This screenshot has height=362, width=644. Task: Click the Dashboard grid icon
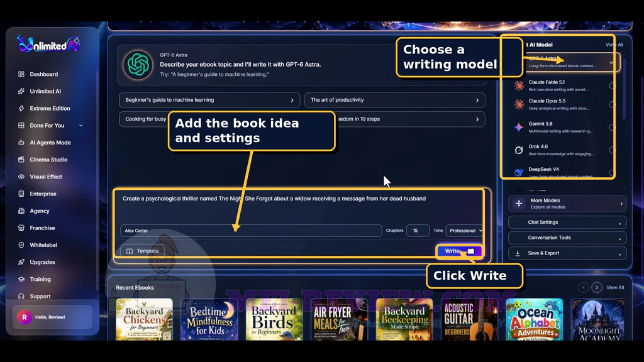pyautogui.click(x=21, y=74)
